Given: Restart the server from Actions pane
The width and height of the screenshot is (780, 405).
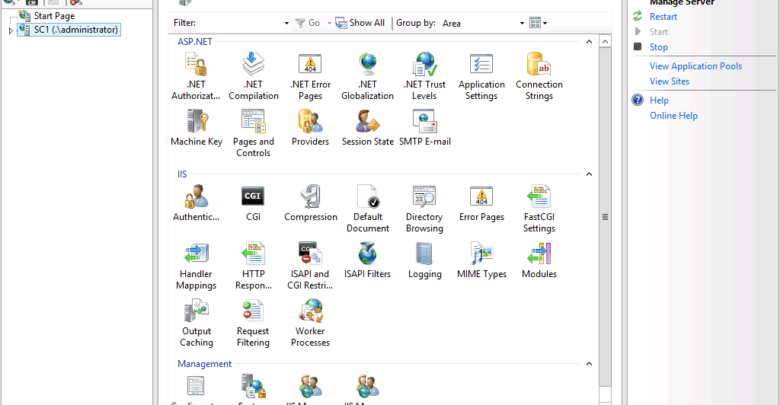Looking at the screenshot, I should point(663,16).
